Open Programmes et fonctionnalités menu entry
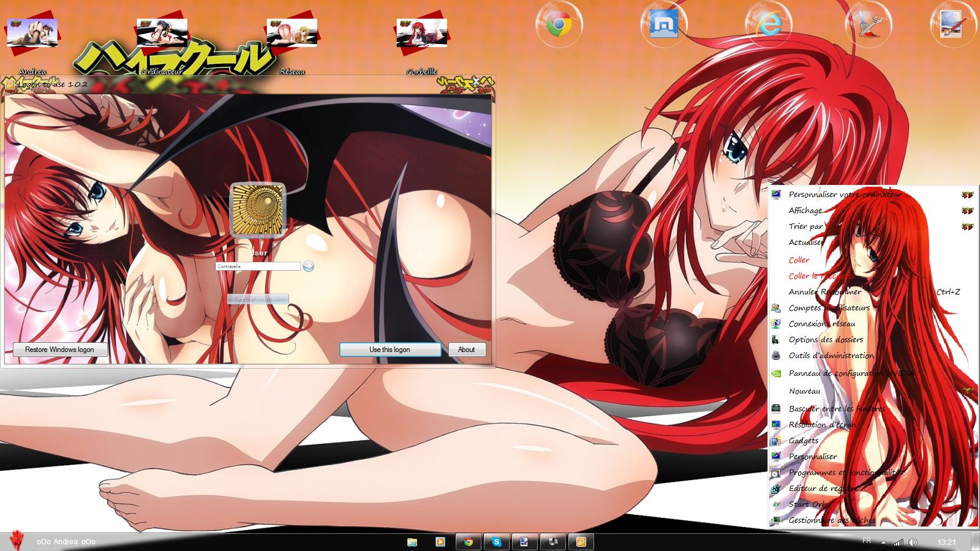This screenshot has height=551, width=980. coord(873,473)
